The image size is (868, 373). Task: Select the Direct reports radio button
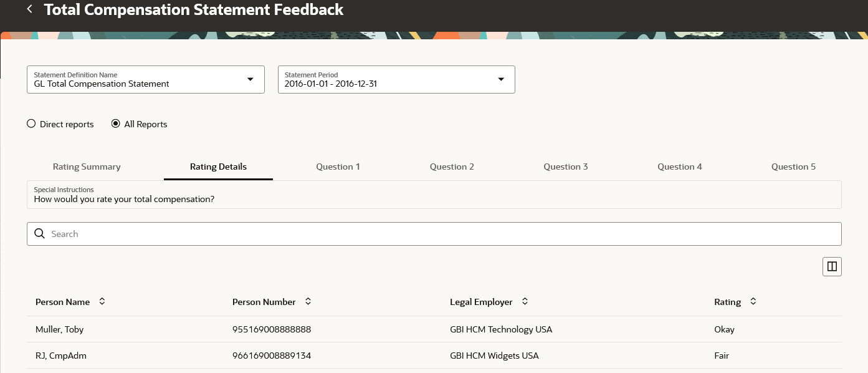[31, 124]
